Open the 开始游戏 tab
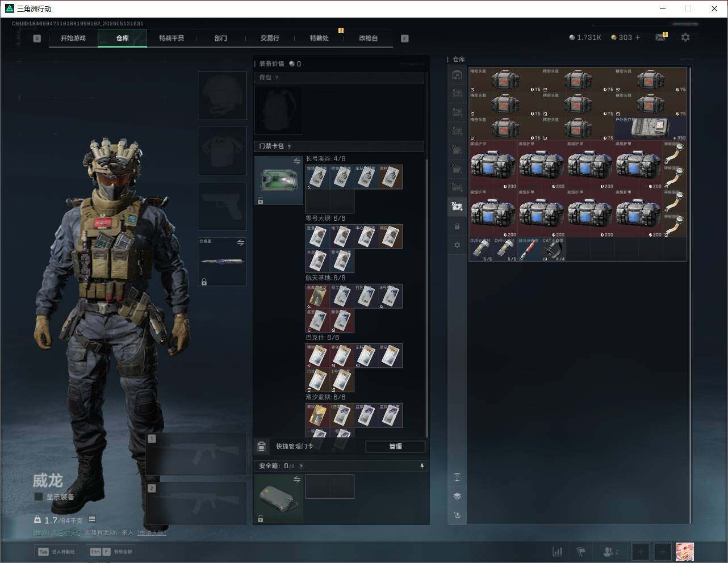This screenshot has height=563, width=728. [73, 38]
